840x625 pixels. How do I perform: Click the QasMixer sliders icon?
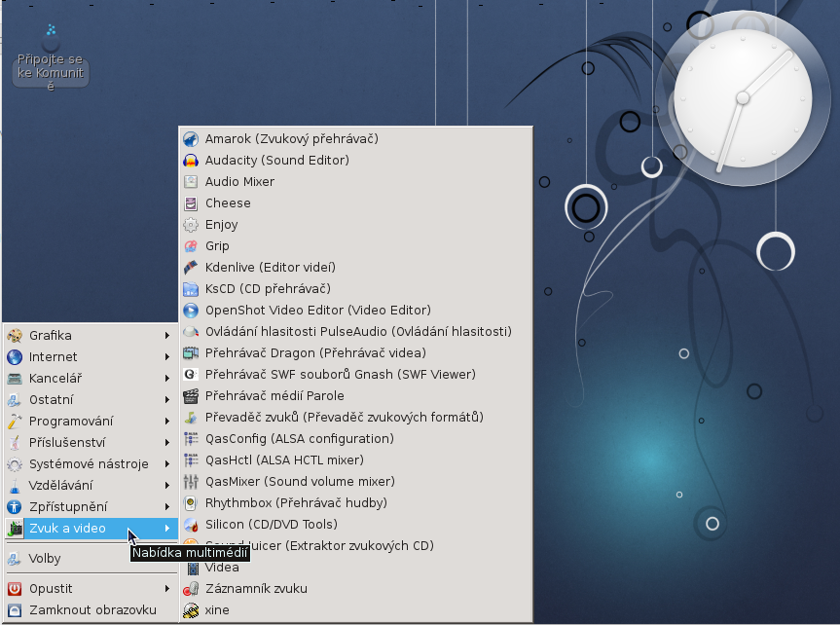click(x=191, y=482)
